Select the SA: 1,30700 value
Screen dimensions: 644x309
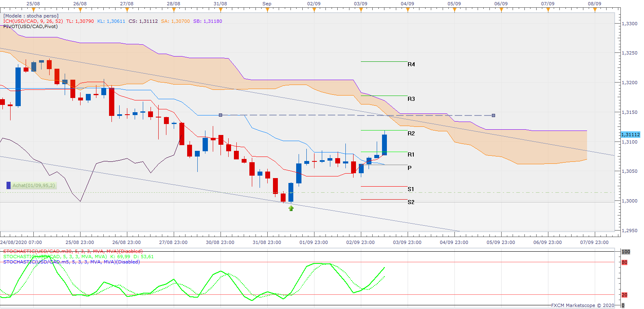pyautogui.click(x=175, y=21)
